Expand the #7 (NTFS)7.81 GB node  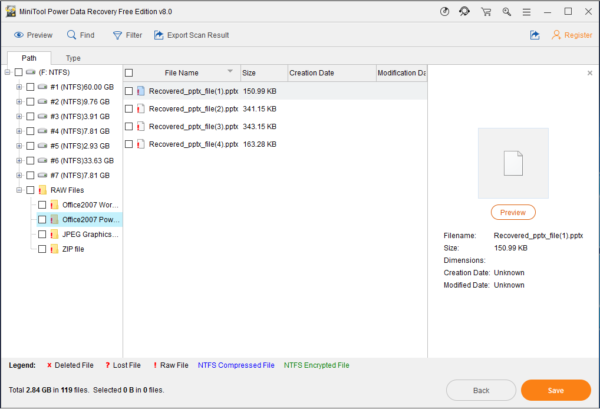pyautogui.click(x=19, y=175)
